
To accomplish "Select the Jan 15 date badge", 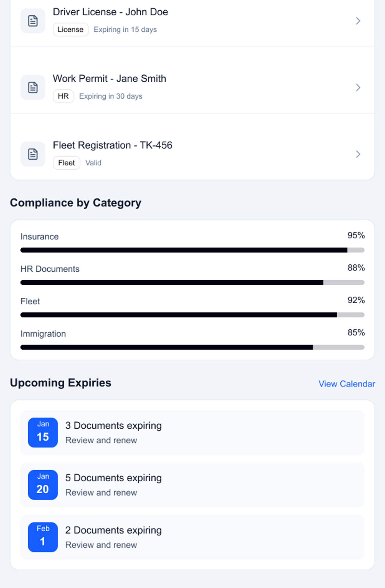I will [x=43, y=432].
